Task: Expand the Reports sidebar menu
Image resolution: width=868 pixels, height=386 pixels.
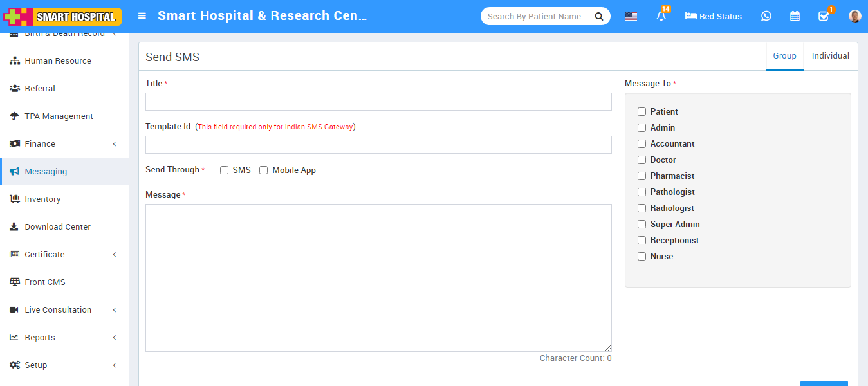Action: (64, 338)
